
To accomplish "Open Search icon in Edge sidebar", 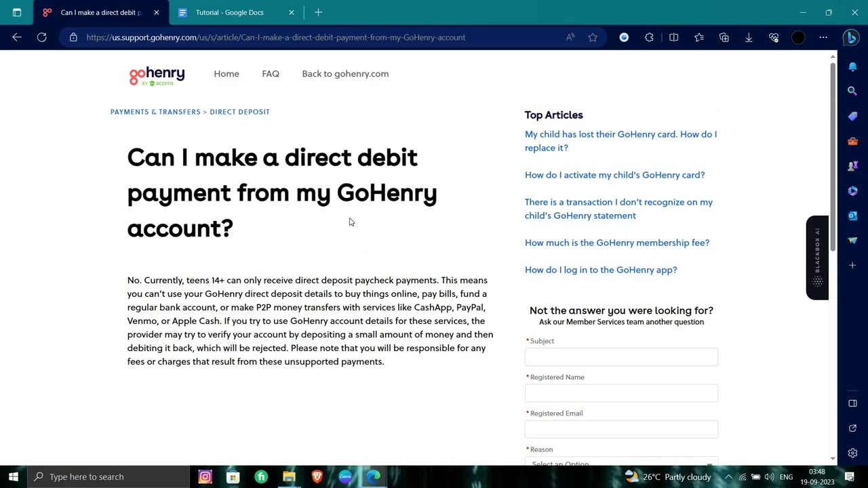I will click(x=852, y=91).
